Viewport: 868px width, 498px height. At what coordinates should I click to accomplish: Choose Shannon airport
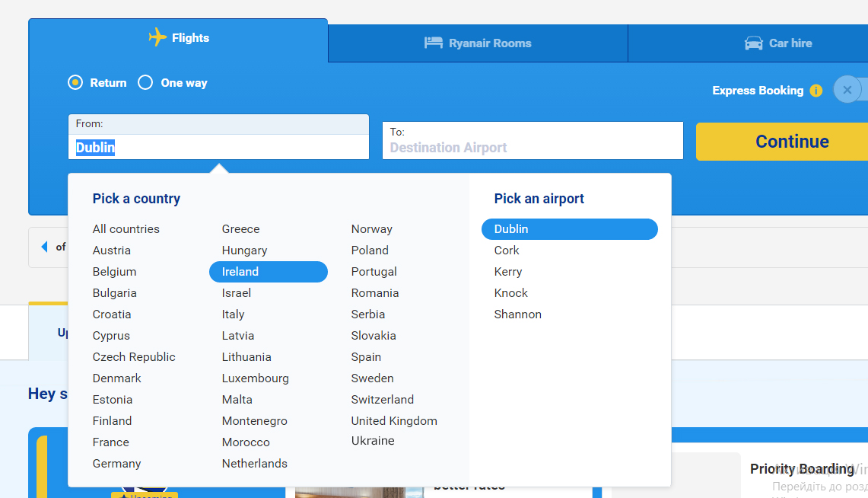click(518, 314)
